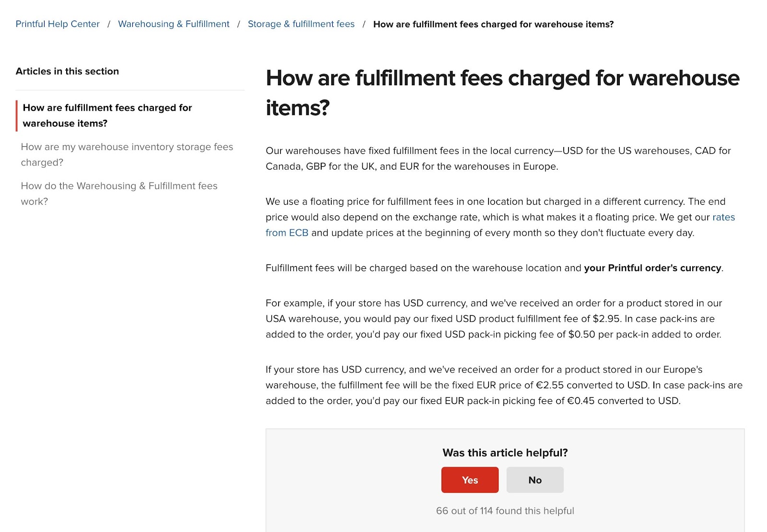Open the warehouse inventory storage fees article
This screenshot has width=767, height=532.
point(127,154)
